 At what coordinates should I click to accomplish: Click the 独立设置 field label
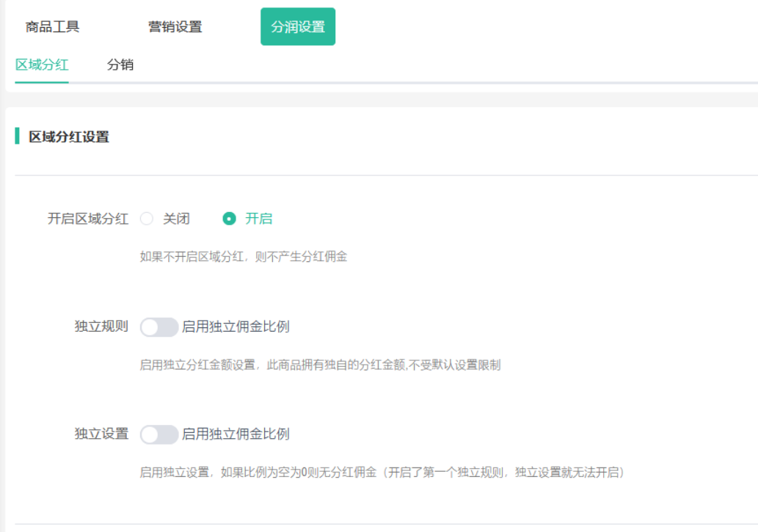[x=101, y=434]
